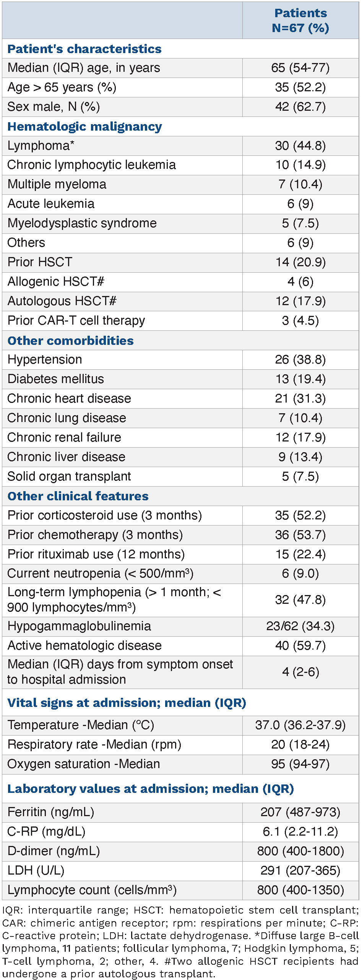Click the "Lymphoma*" row label
The width and height of the screenshot is (362, 980).
point(41,146)
